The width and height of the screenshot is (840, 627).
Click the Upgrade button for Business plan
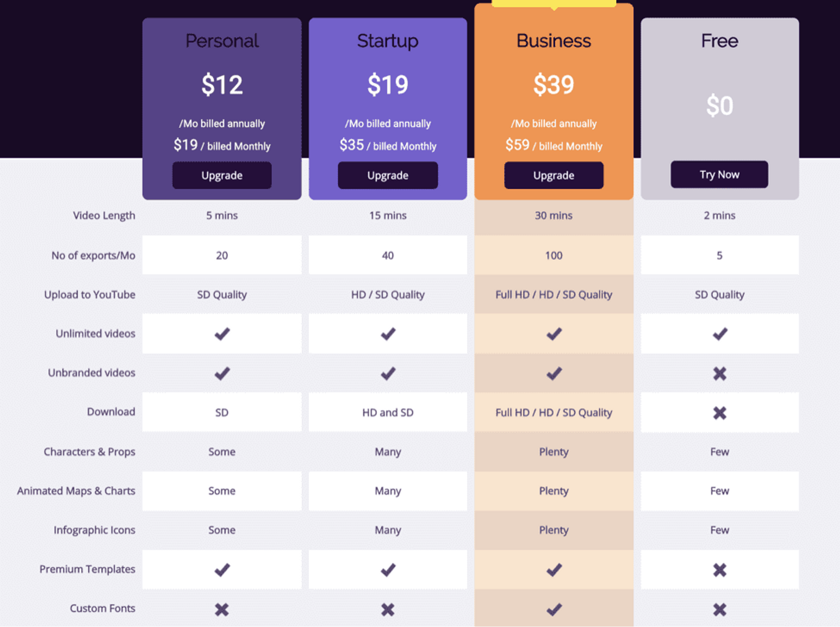pyautogui.click(x=553, y=175)
